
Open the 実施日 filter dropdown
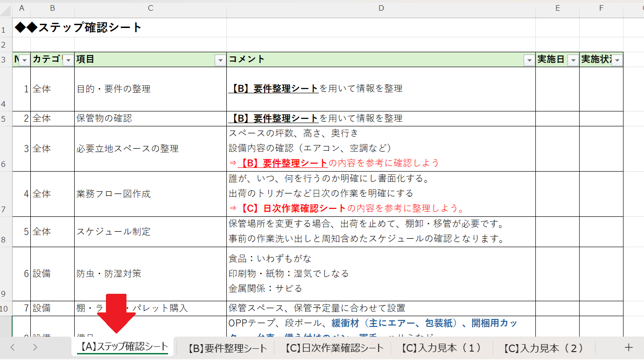(573, 60)
